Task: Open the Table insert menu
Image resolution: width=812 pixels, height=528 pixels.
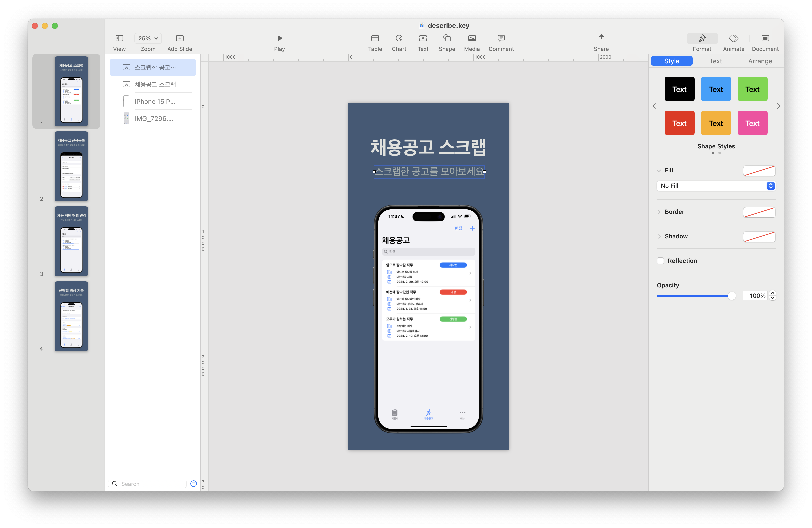Action: pos(375,38)
